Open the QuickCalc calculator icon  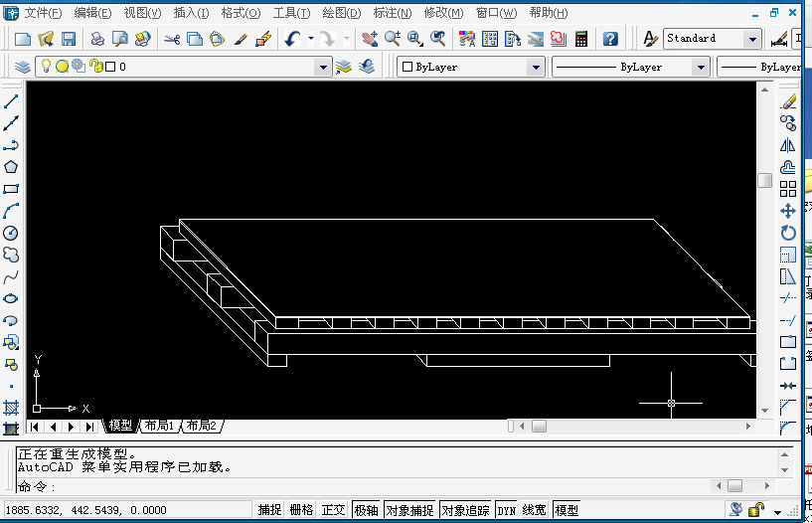point(581,39)
